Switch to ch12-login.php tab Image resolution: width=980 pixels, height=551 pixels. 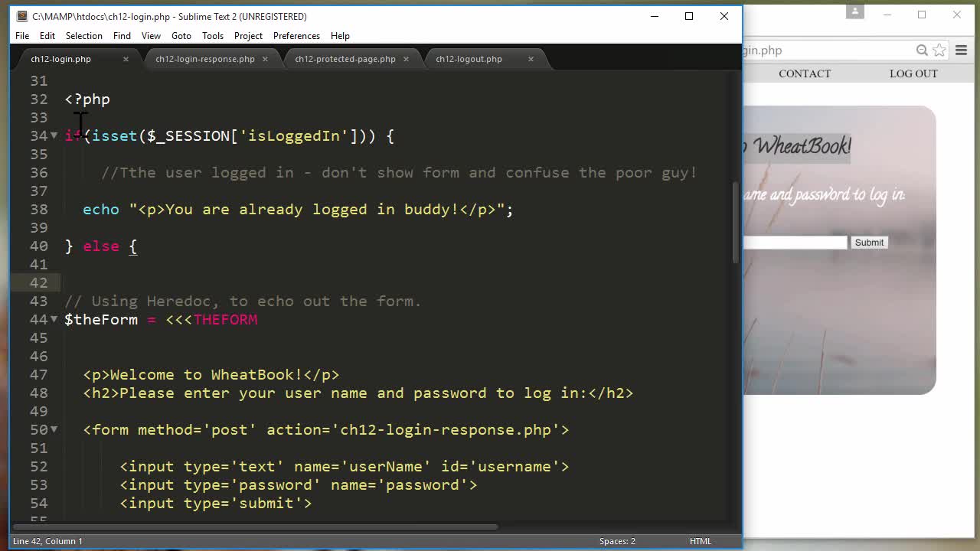point(61,59)
